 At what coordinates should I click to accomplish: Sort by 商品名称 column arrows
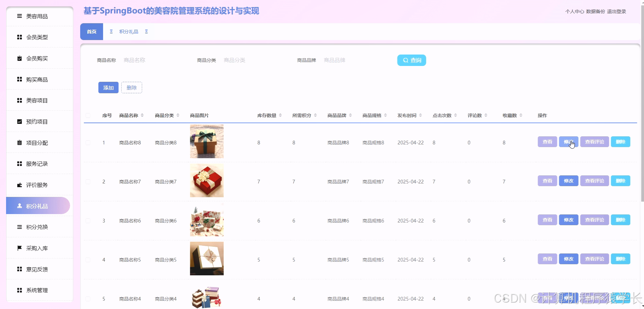coord(142,115)
